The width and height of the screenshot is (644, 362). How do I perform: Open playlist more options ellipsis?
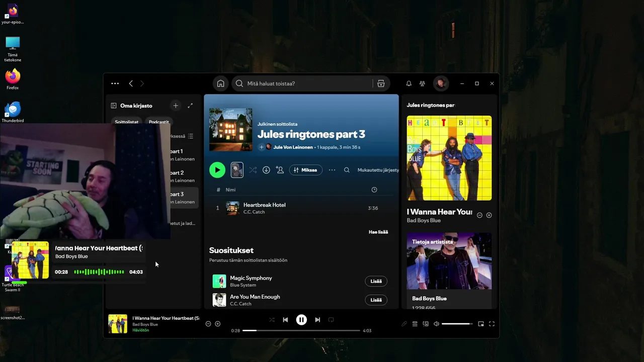click(x=332, y=170)
